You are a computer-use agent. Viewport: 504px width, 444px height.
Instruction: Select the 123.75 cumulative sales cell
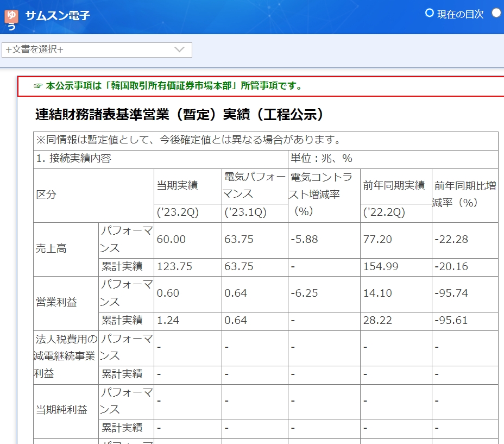tap(171, 267)
